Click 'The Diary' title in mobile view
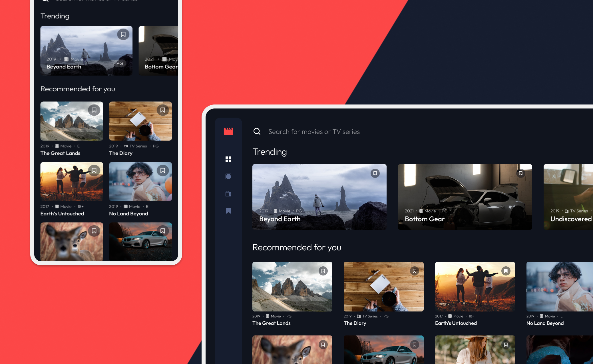 121,153
